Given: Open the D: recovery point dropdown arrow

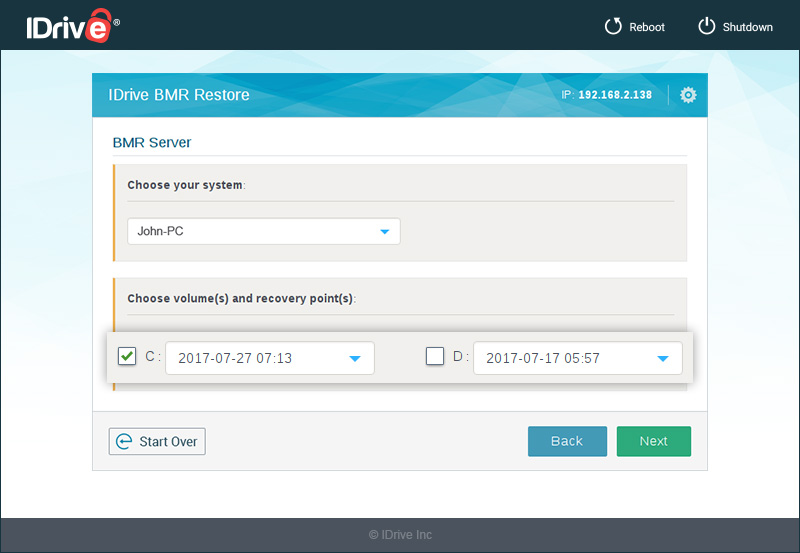Looking at the screenshot, I should (x=663, y=358).
